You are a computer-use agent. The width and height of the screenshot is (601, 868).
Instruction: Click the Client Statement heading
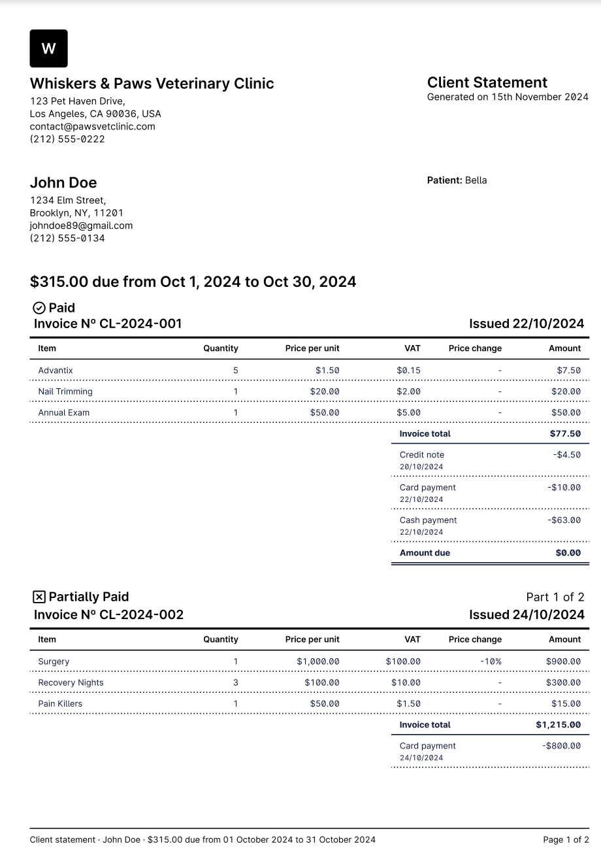(487, 82)
